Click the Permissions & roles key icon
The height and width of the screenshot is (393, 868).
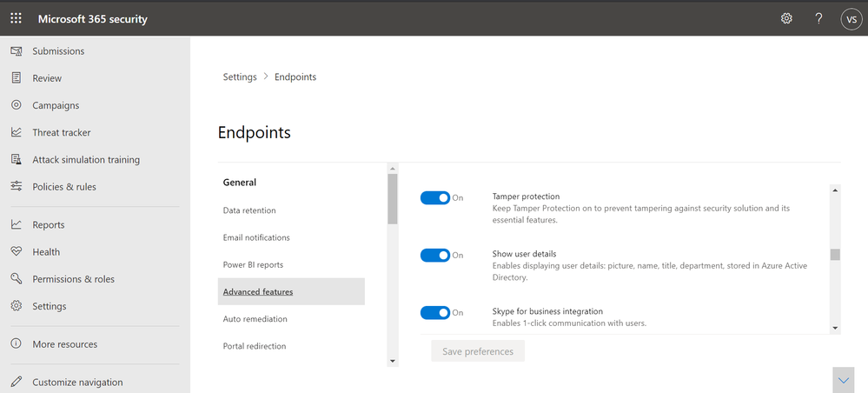[16, 279]
